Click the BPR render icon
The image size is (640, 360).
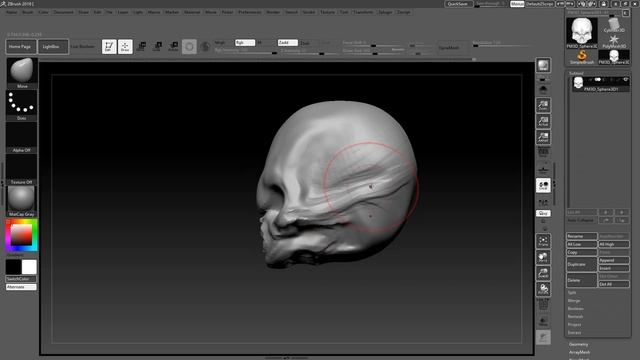point(543,65)
